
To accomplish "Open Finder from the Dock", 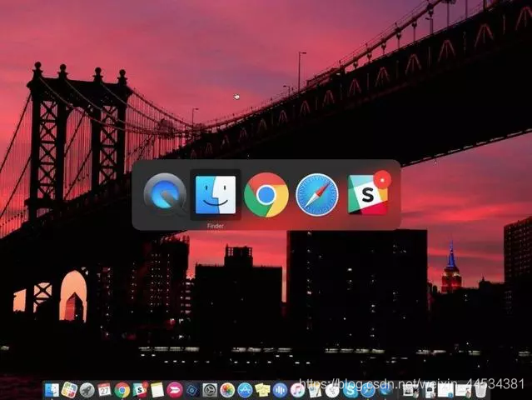I will [x=52, y=390].
